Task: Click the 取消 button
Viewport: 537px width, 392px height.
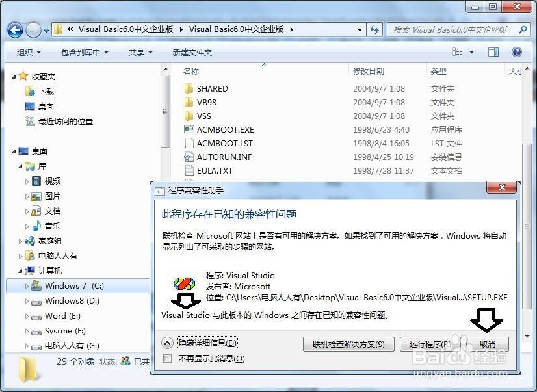Action: [488, 345]
